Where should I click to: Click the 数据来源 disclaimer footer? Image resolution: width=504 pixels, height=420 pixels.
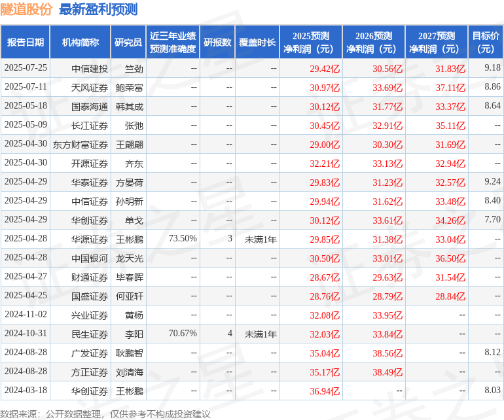[x=105, y=414]
